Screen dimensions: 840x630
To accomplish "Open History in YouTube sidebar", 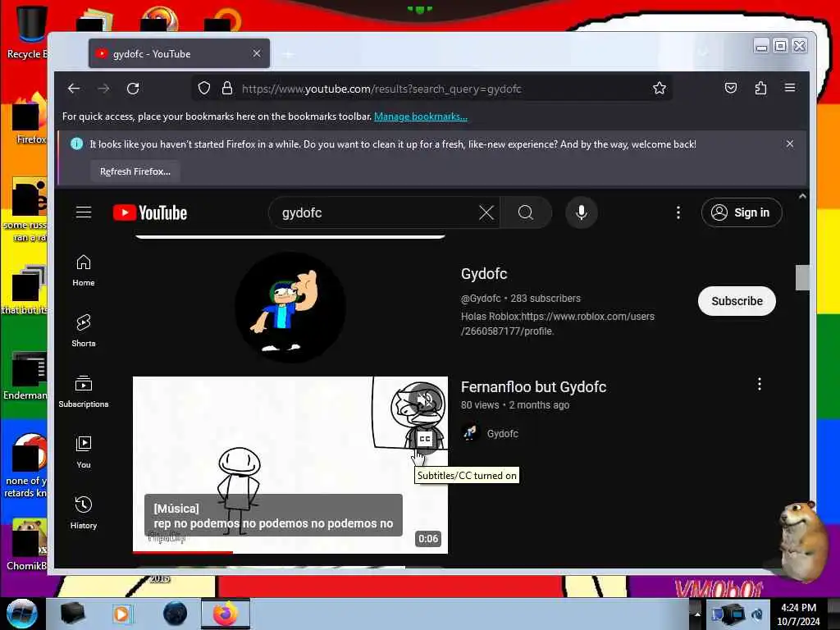I will tap(84, 514).
